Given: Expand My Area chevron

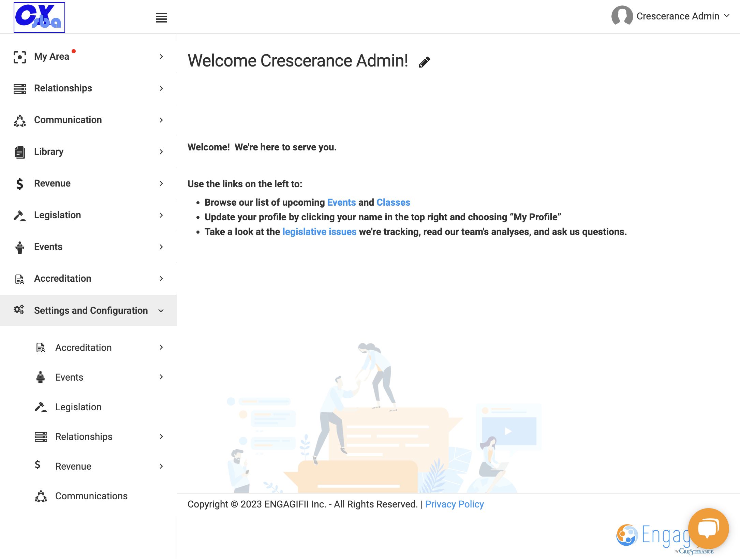Looking at the screenshot, I should click(x=161, y=57).
